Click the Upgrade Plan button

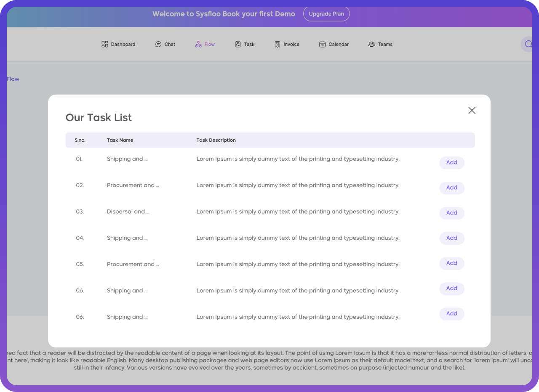(x=326, y=14)
